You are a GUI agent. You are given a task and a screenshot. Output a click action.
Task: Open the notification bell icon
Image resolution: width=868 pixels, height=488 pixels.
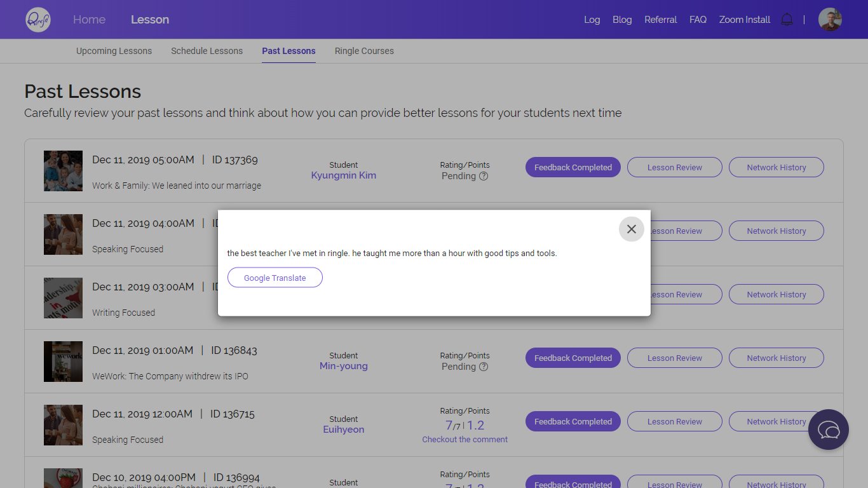pos(787,20)
